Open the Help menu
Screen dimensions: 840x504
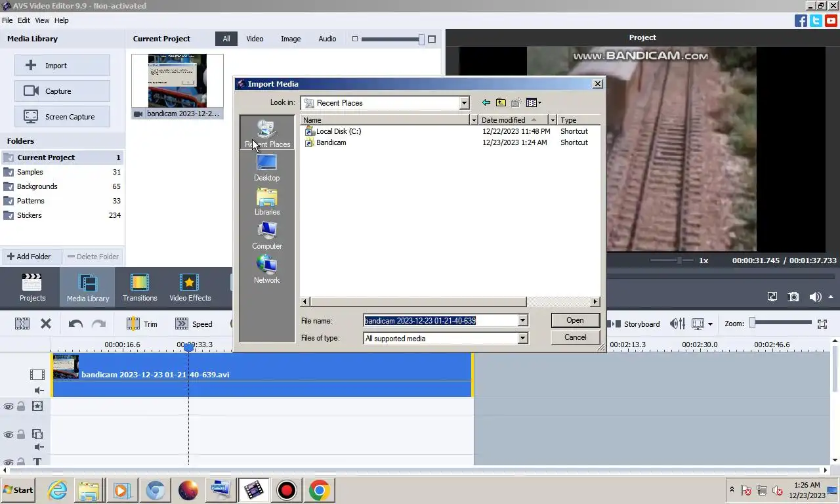point(61,20)
